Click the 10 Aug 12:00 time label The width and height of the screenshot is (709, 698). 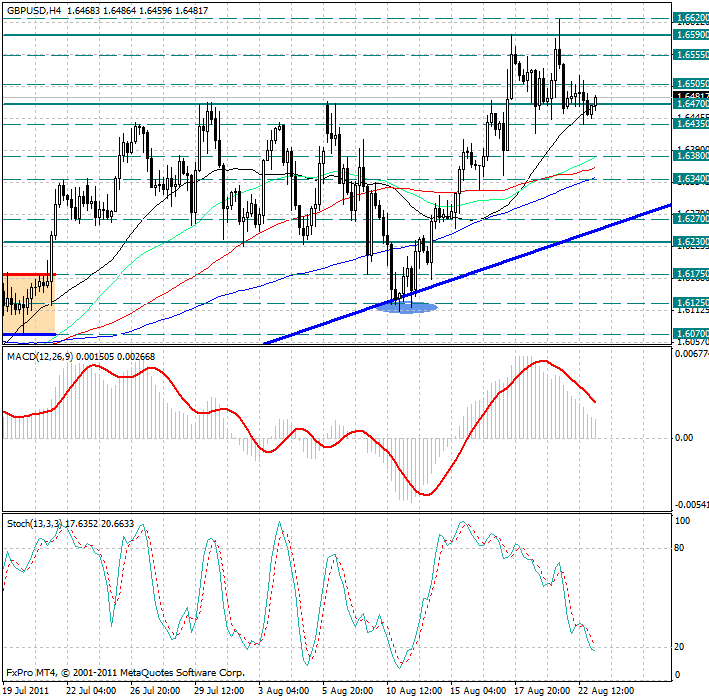(413, 689)
